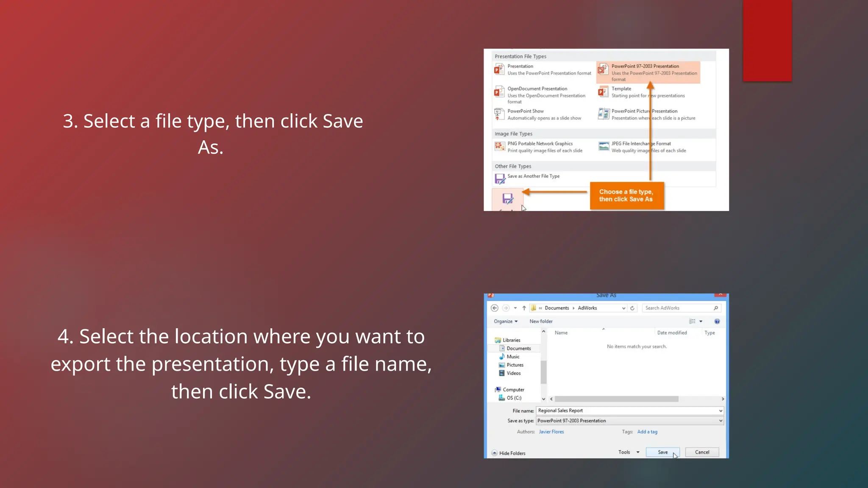Go up one folder level
This screenshot has height=488, width=868.
point(524,308)
